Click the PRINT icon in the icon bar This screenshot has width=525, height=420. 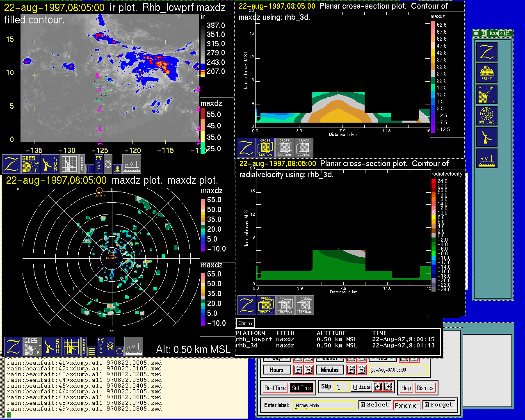coord(487,73)
